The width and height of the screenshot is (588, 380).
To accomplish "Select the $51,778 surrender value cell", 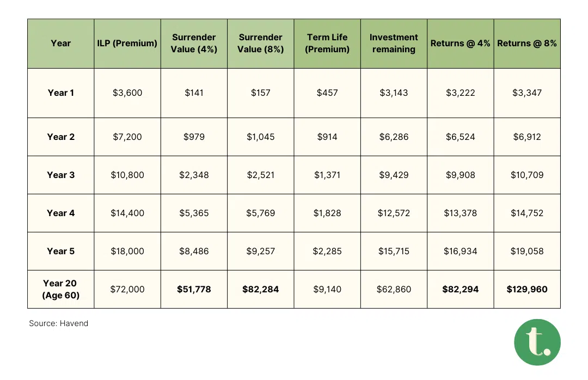I will coord(194,290).
